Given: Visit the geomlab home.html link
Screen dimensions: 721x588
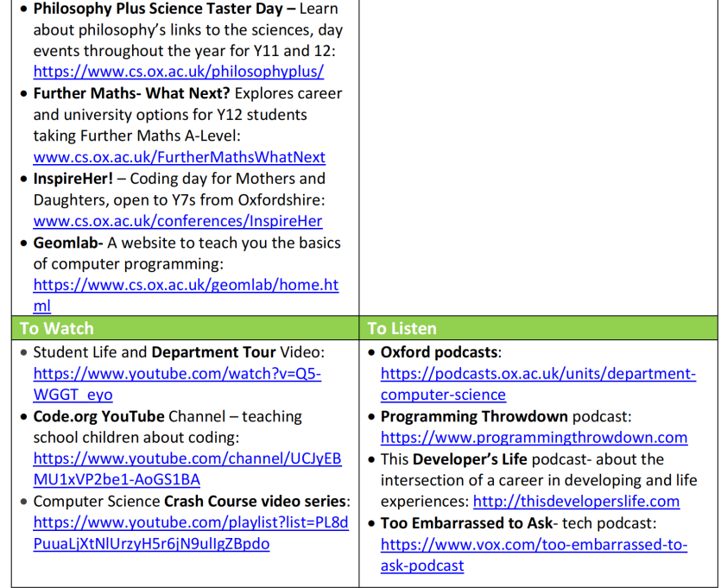Looking at the screenshot, I should coord(186,295).
